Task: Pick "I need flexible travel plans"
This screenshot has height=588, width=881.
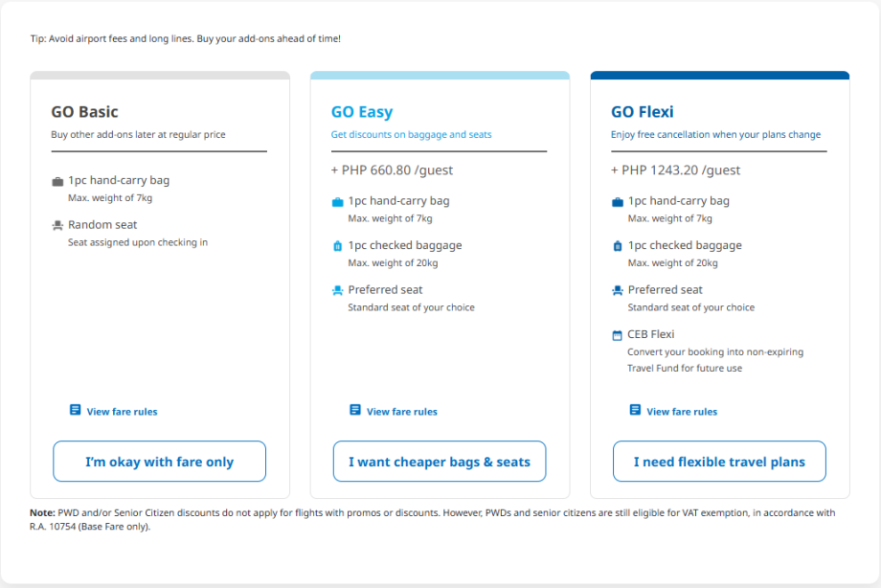Action: tap(719, 462)
